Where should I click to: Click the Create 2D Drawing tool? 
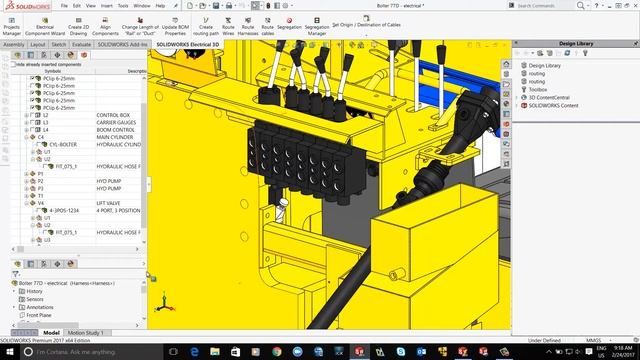pos(78,27)
